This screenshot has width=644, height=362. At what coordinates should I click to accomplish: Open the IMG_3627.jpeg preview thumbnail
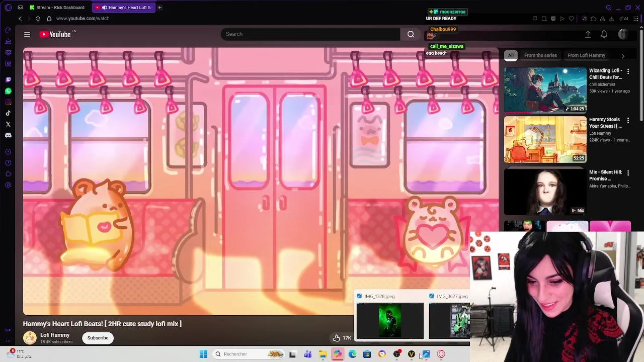pyautogui.click(x=449, y=321)
